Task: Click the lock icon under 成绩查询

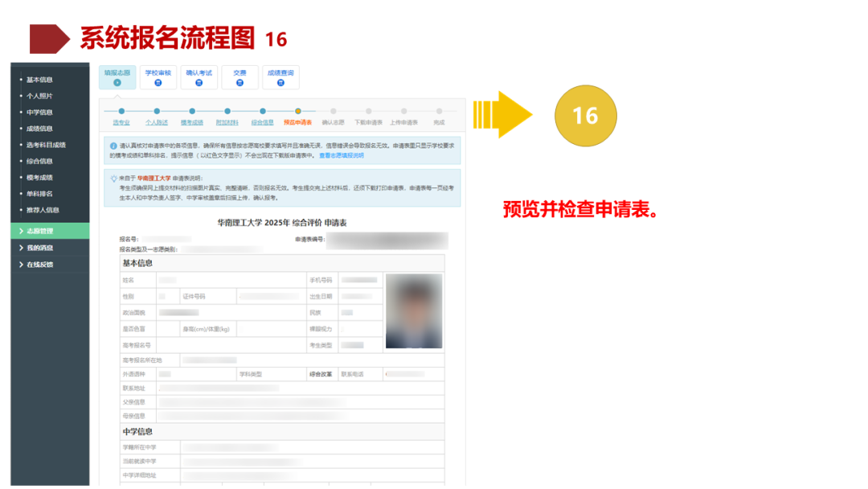Action: coord(280,83)
